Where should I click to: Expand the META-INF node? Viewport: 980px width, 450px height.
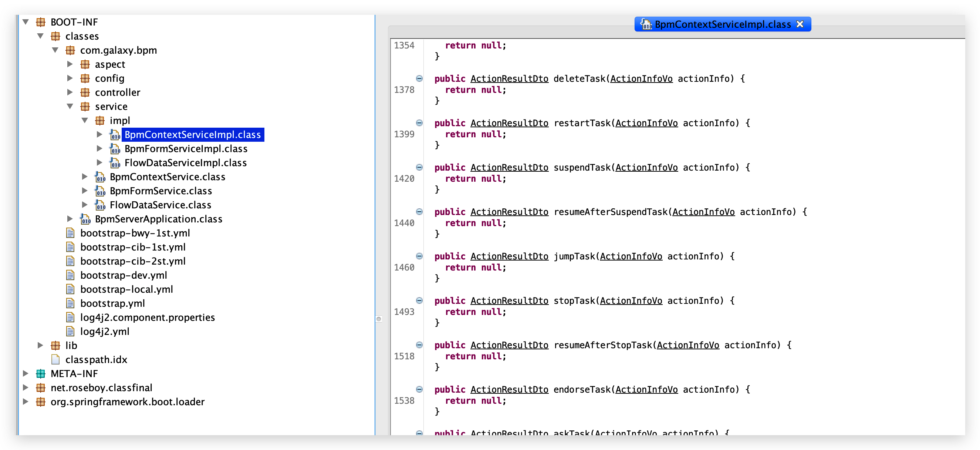[x=26, y=374]
